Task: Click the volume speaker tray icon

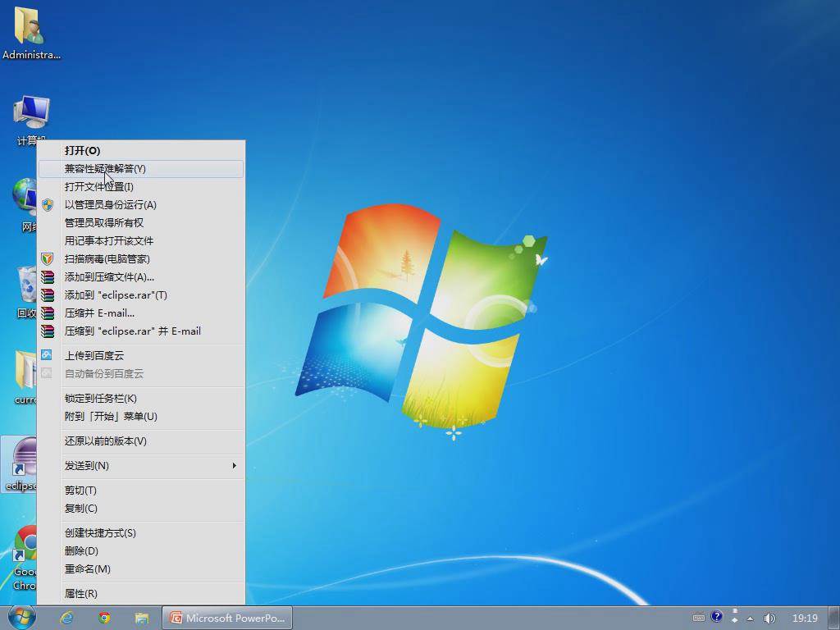Action: pyautogui.click(x=769, y=618)
